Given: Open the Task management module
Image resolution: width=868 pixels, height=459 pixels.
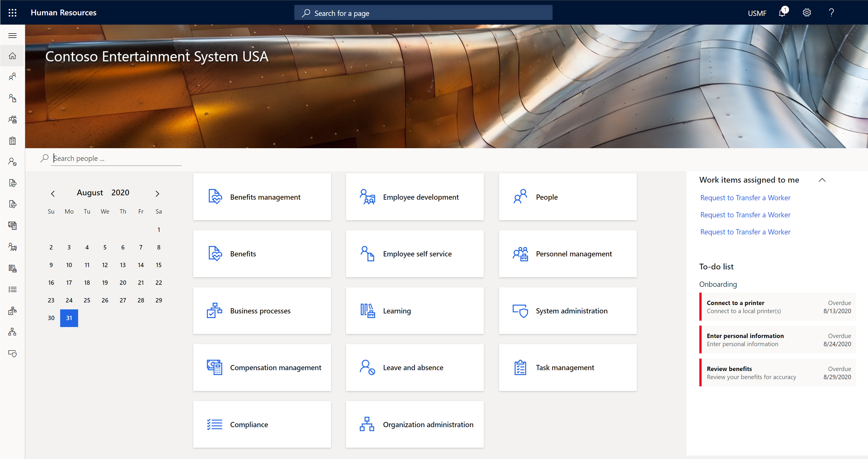Looking at the screenshot, I should (564, 367).
